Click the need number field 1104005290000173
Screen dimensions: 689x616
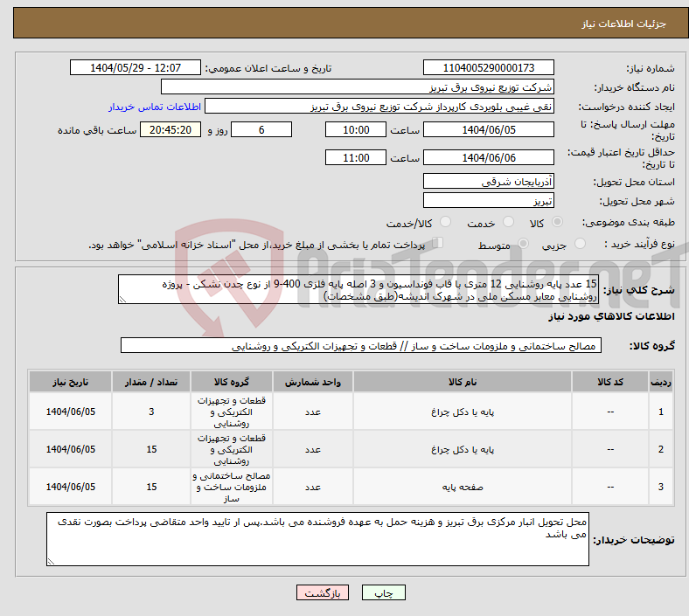tap(488, 67)
